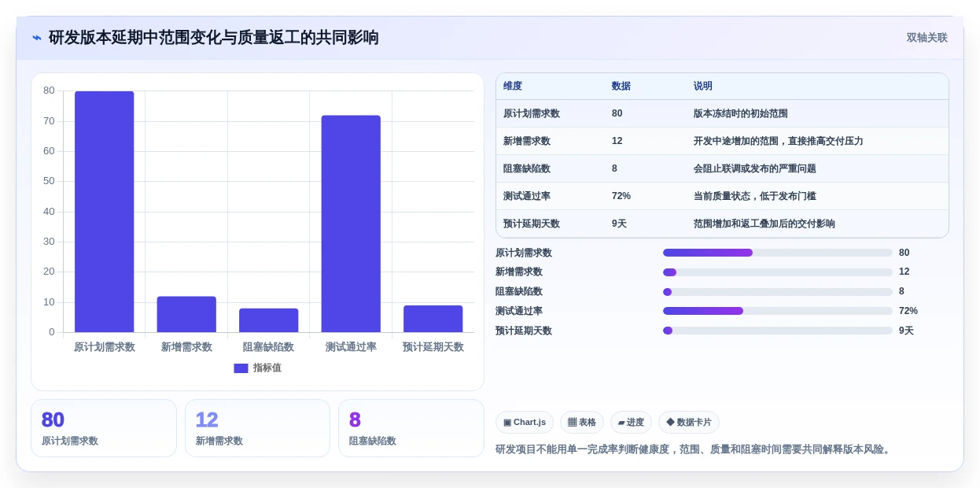
Task: Select the 数据卡片 tag chip
Action: click(x=689, y=423)
